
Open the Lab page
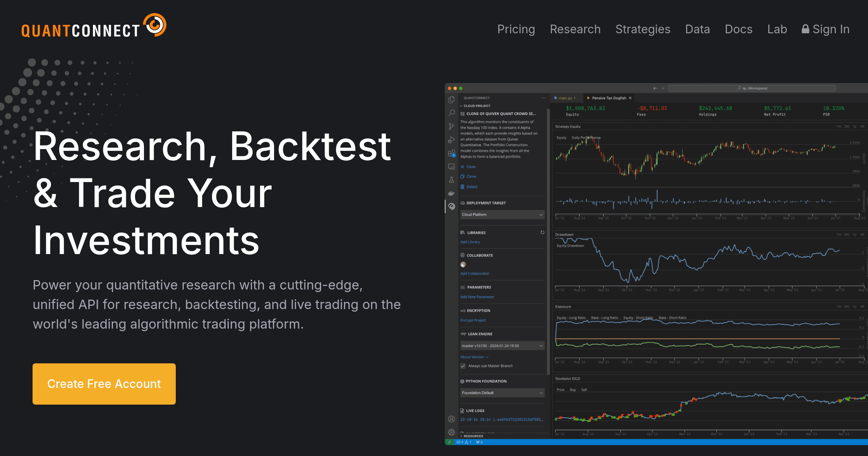click(777, 29)
